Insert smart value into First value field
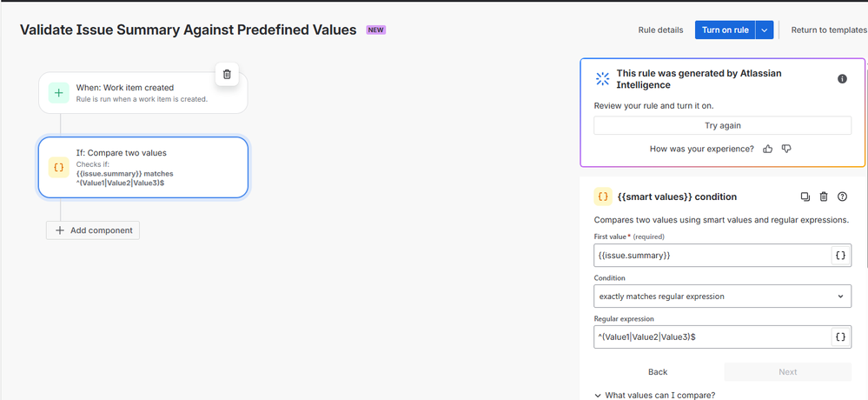This screenshot has height=400, width=868. 840,256
